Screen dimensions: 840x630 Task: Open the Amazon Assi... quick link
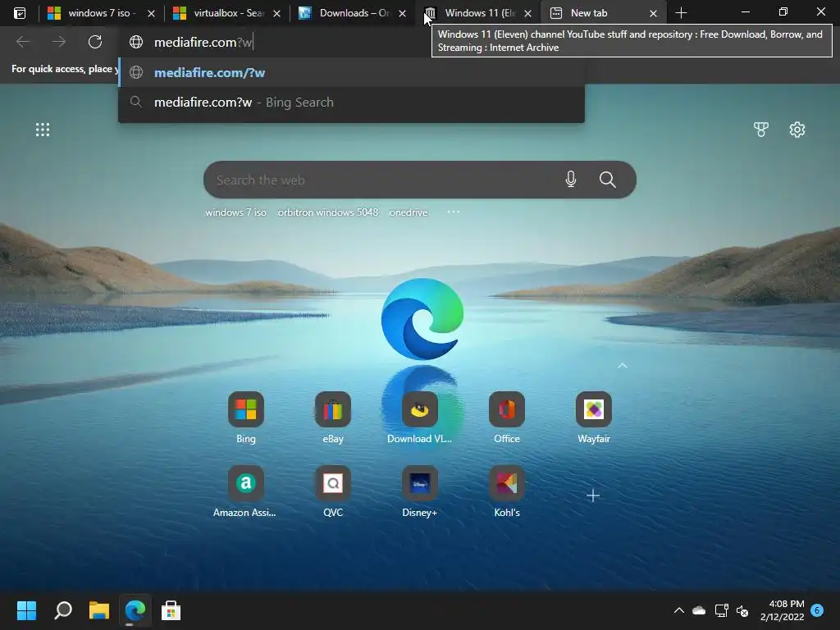point(244,492)
